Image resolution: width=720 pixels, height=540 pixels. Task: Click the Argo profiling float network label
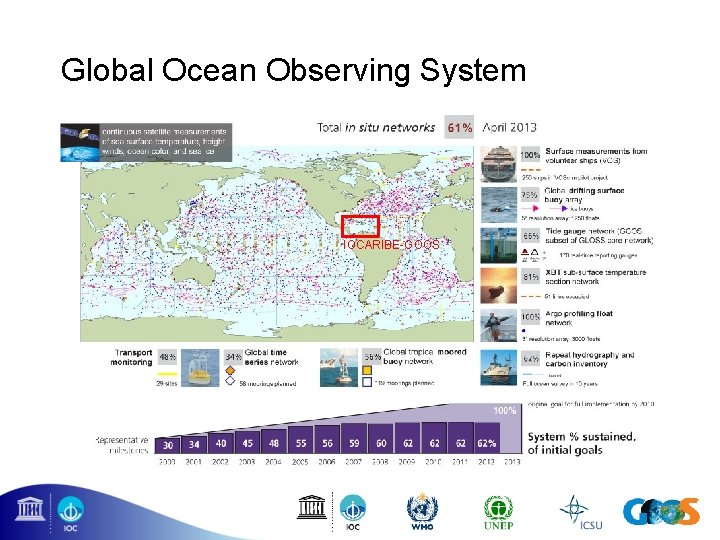[x=579, y=318]
